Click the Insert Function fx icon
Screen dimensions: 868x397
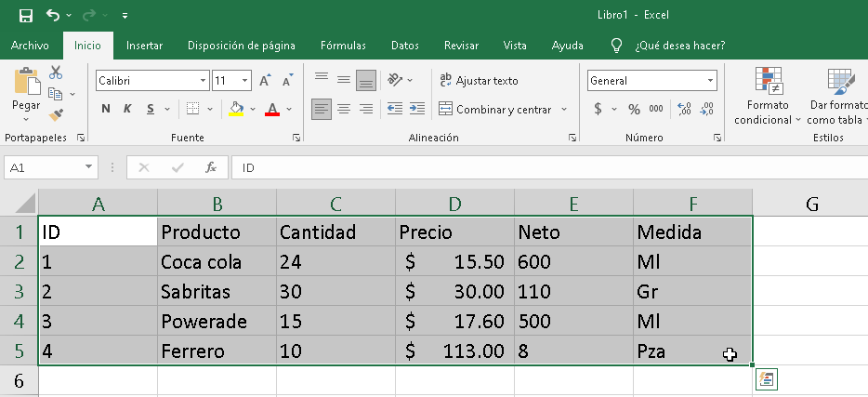coord(211,167)
